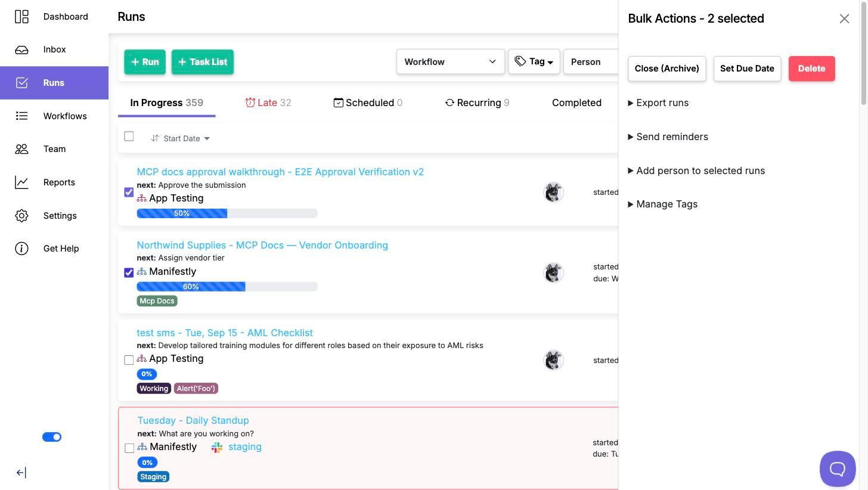Switch to the Completed tab
868x490 pixels.
(x=576, y=103)
